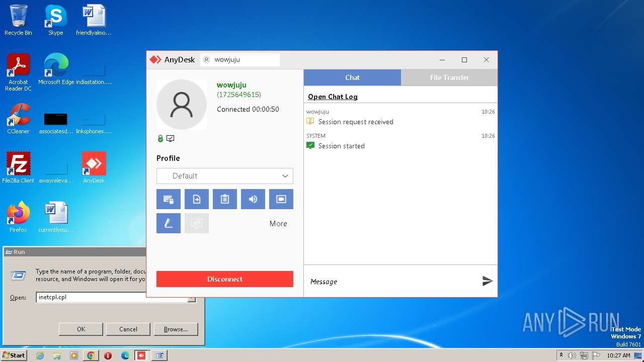Open currentlymu Word document icon

pos(55,217)
